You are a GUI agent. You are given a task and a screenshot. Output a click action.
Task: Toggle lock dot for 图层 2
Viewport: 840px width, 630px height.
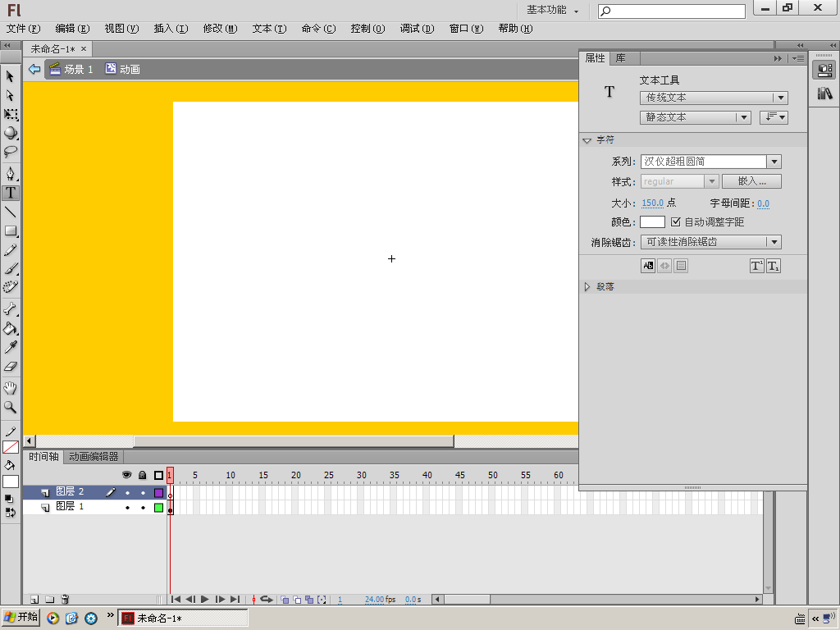(143, 492)
